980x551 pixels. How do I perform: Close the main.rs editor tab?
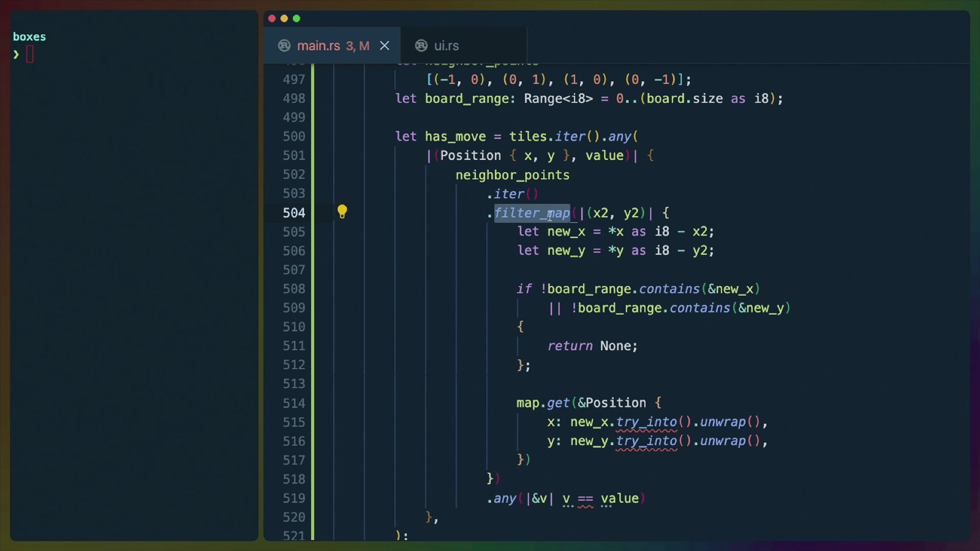point(384,46)
